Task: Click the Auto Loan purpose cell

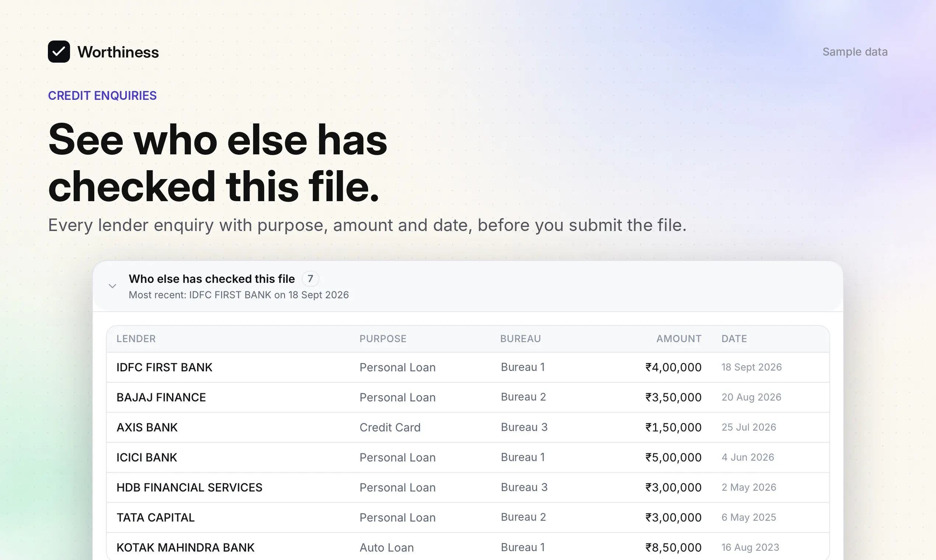Action: (387, 547)
